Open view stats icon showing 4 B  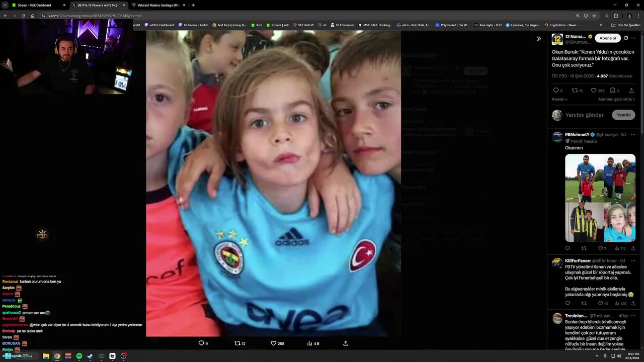tap(310, 343)
